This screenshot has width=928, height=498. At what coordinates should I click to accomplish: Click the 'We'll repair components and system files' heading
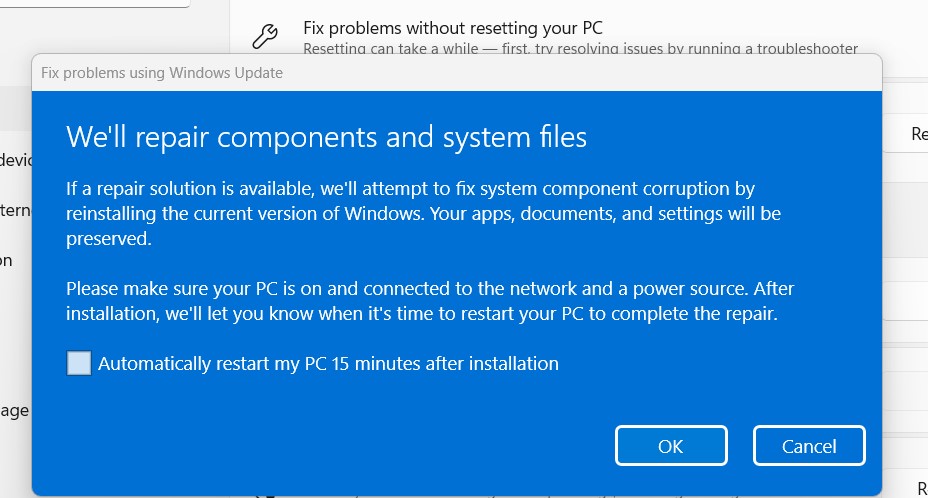click(326, 136)
